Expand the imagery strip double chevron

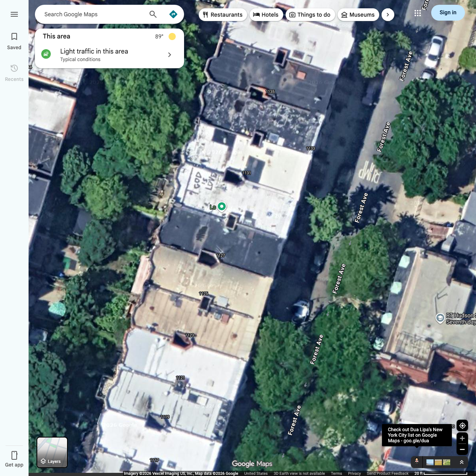pyautogui.click(x=462, y=462)
